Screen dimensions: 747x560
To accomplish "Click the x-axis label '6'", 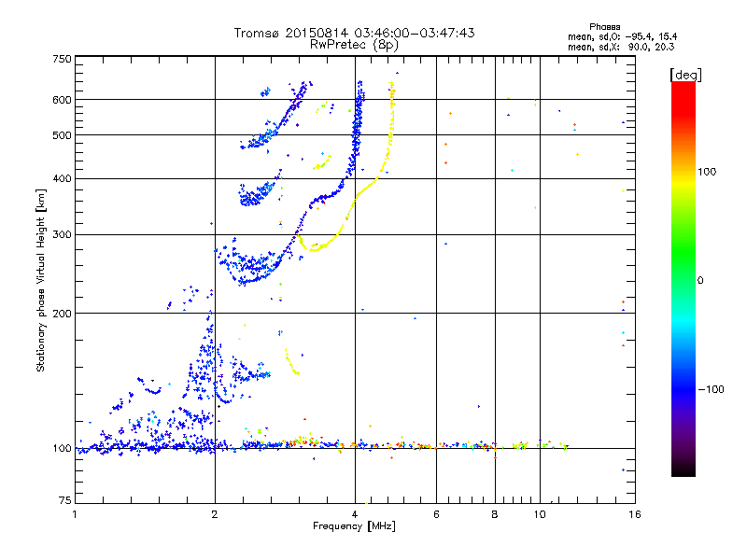I will pos(436,514).
